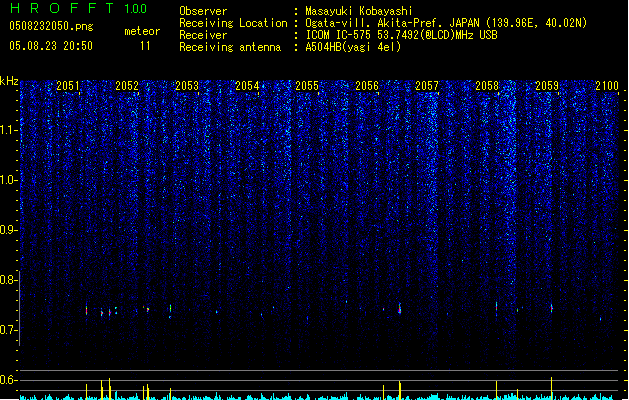Click the Observer field label
Viewport: 629px width, 400px height.
203,11
